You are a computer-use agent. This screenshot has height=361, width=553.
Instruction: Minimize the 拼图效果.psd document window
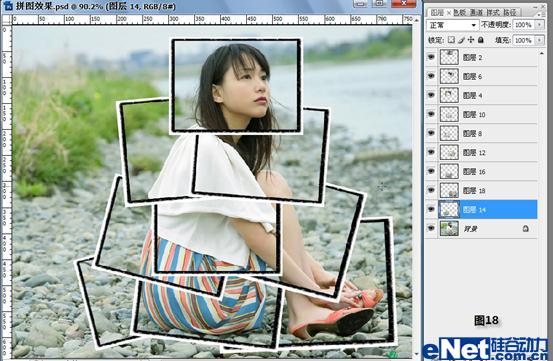pos(360,3)
